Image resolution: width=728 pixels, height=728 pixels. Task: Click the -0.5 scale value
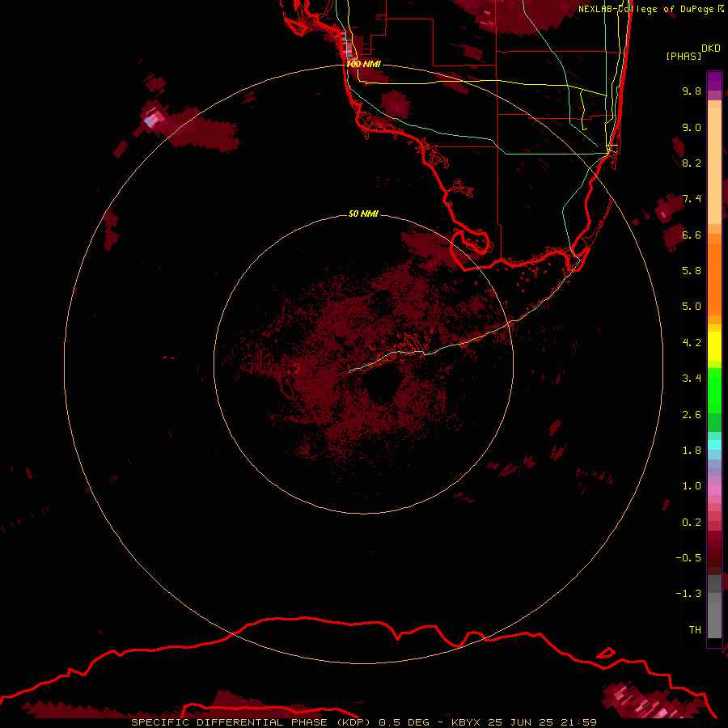coord(688,558)
